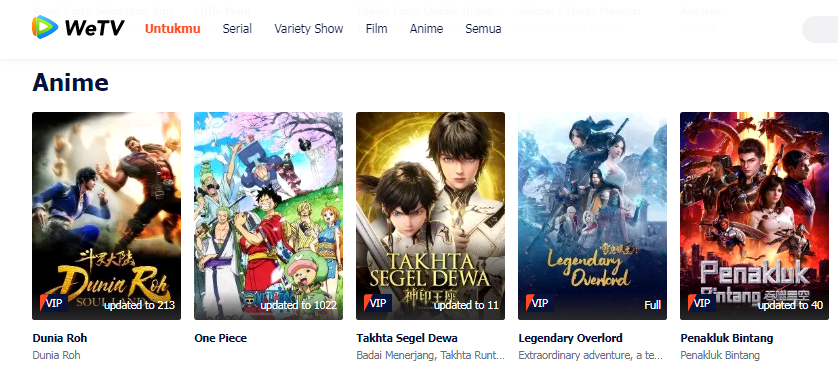The height and width of the screenshot is (390, 838).
Task: Switch to the Serial tab
Action: [237, 29]
